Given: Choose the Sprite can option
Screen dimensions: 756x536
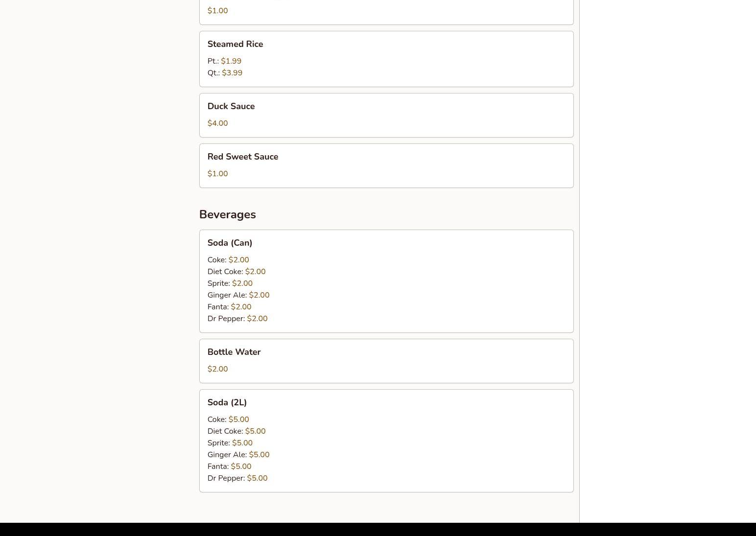Looking at the screenshot, I should [x=230, y=283].
